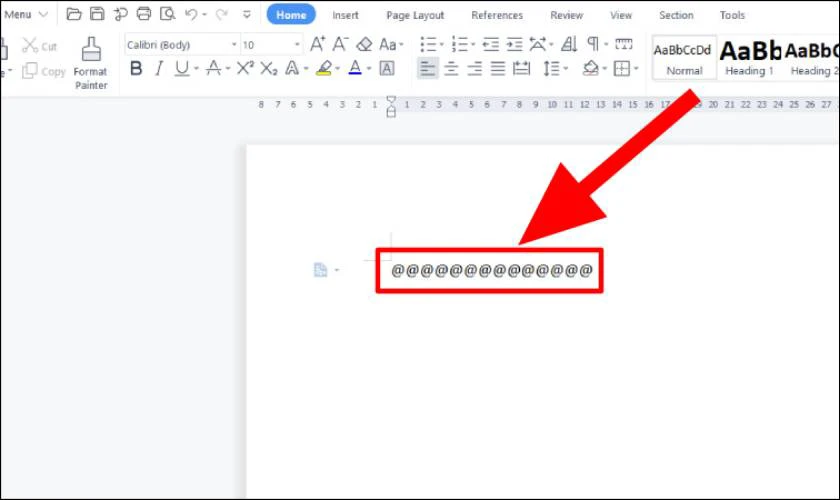
Task: Open the Tools tab
Action: coord(732,16)
